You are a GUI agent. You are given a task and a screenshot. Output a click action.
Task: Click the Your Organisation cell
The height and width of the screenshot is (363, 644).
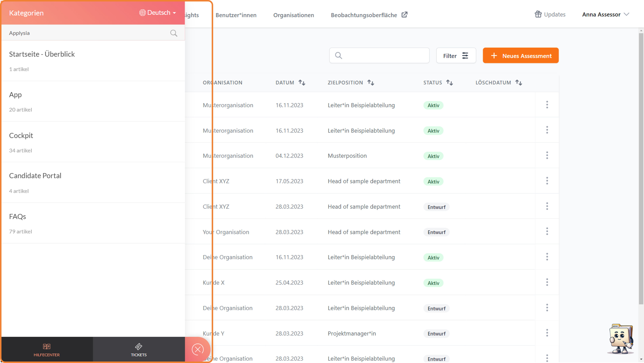(x=226, y=232)
